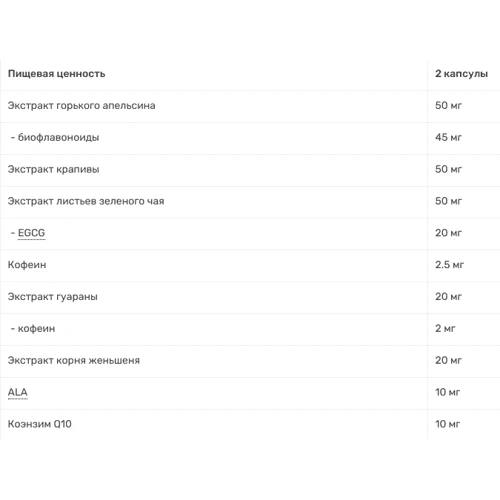Screen dimensions: 500x500
Task: Select the 45 мг bioflavonoids value
Action: pyautogui.click(x=448, y=137)
